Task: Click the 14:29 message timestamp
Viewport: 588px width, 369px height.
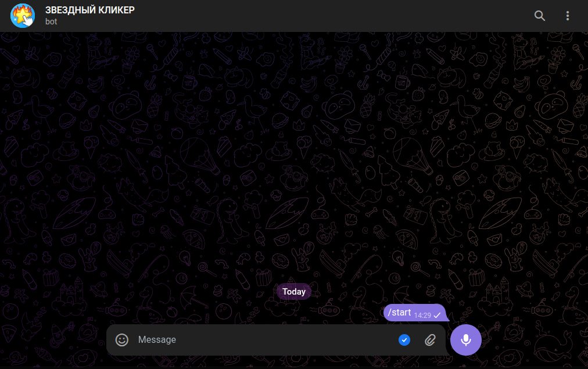Action: [x=422, y=316]
